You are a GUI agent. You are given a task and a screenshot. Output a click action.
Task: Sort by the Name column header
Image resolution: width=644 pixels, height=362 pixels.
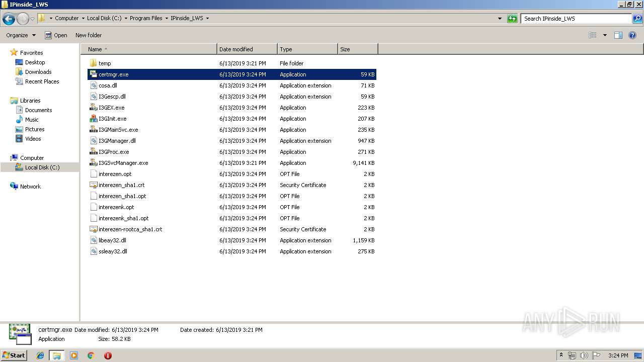point(149,49)
